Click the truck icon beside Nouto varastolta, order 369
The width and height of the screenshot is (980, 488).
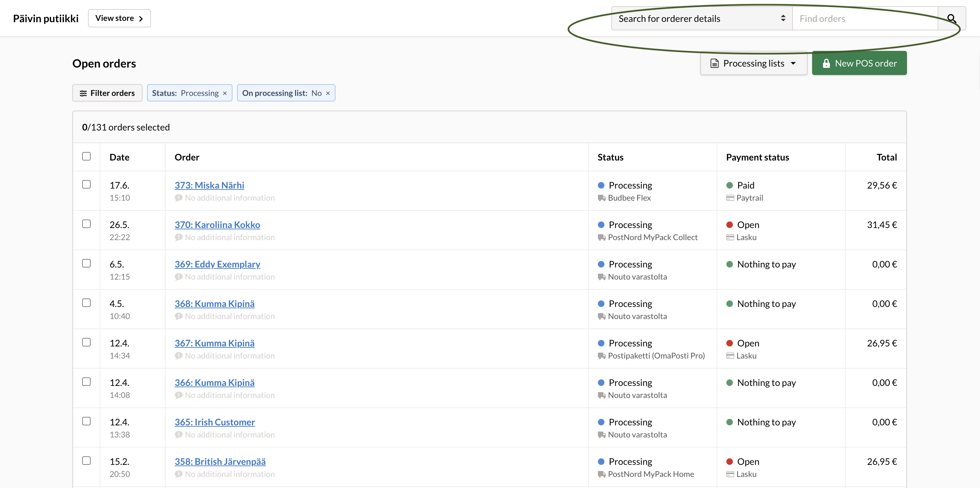601,277
